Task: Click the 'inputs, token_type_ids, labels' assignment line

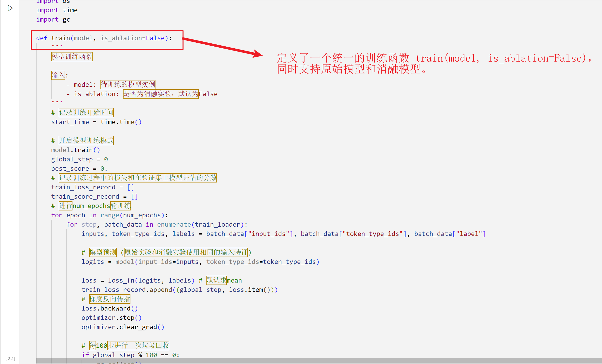Action: click(x=284, y=234)
